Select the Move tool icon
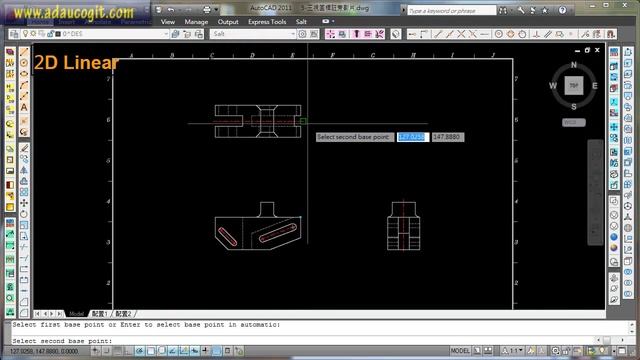 coord(24,203)
